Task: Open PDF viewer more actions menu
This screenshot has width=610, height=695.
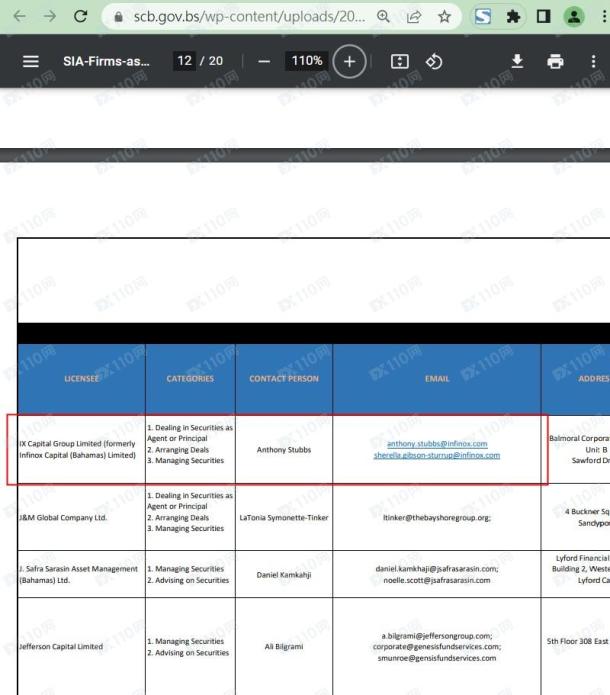Action: [x=593, y=61]
